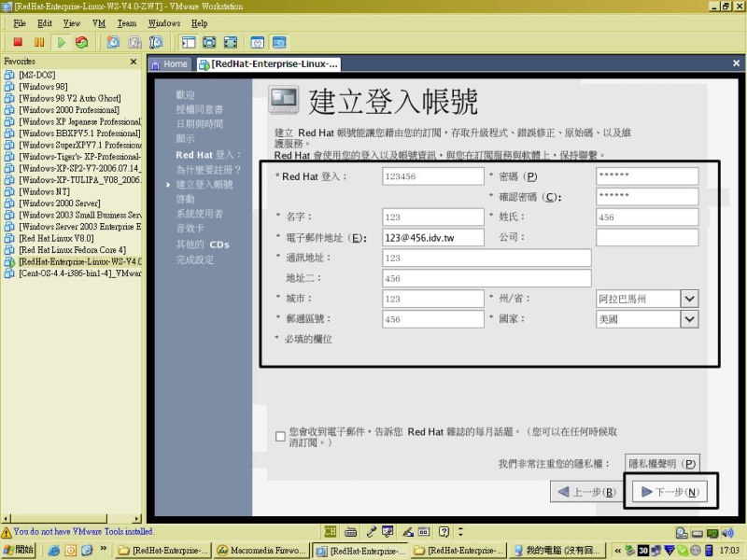
Task: Click the Reset virtual machine toolbar icon
Action: [82, 42]
